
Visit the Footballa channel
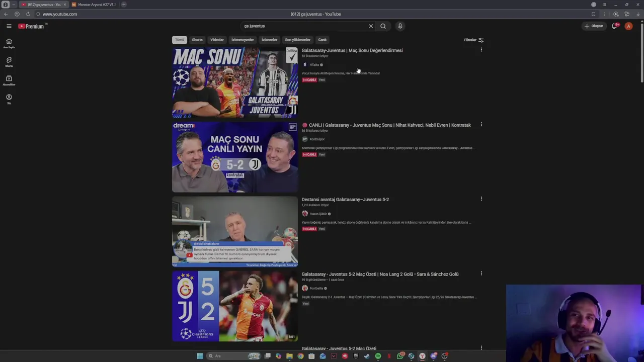click(x=316, y=288)
